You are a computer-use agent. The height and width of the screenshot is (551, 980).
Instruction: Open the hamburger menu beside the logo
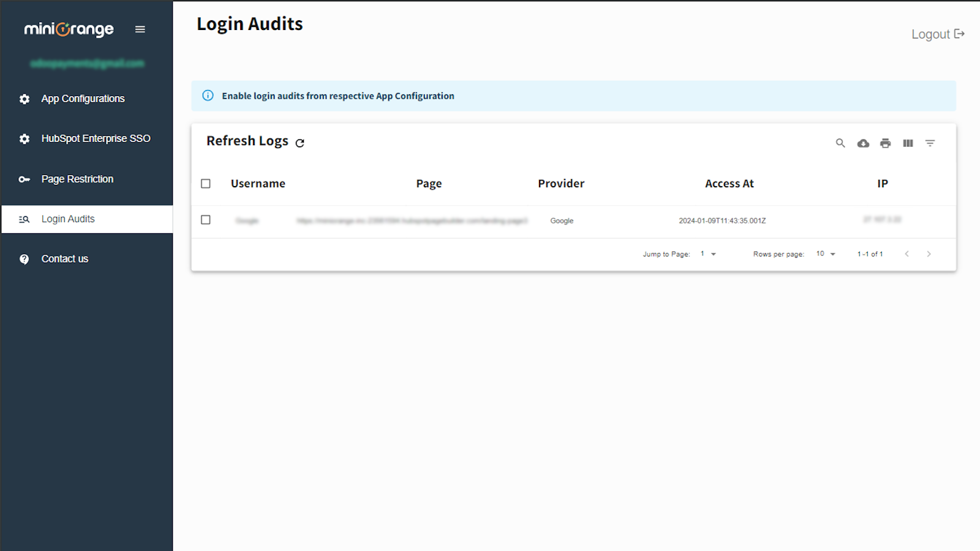140,29
